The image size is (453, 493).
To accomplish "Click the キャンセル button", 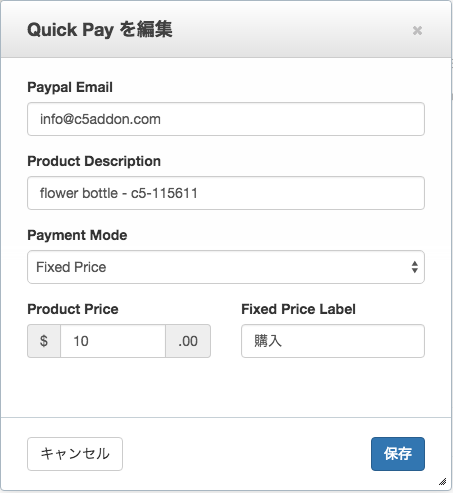I will pyautogui.click(x=75, y=454).
